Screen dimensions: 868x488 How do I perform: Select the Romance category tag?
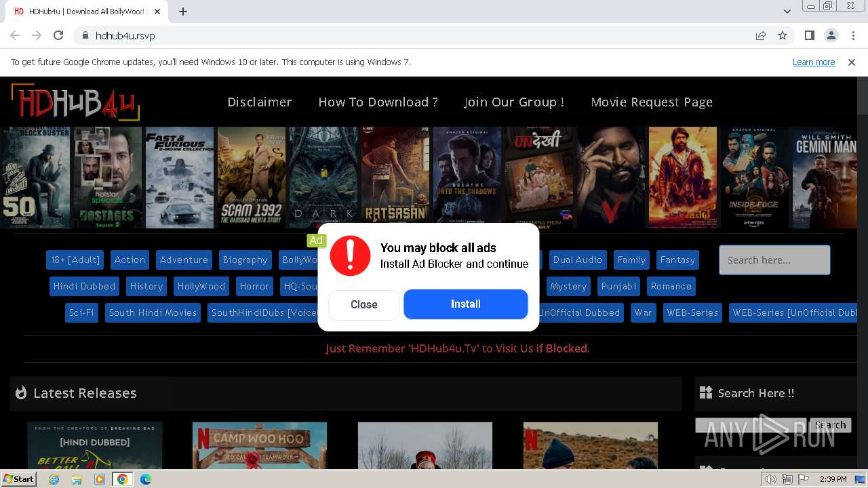pyautogui.click(x=671, y=286)
